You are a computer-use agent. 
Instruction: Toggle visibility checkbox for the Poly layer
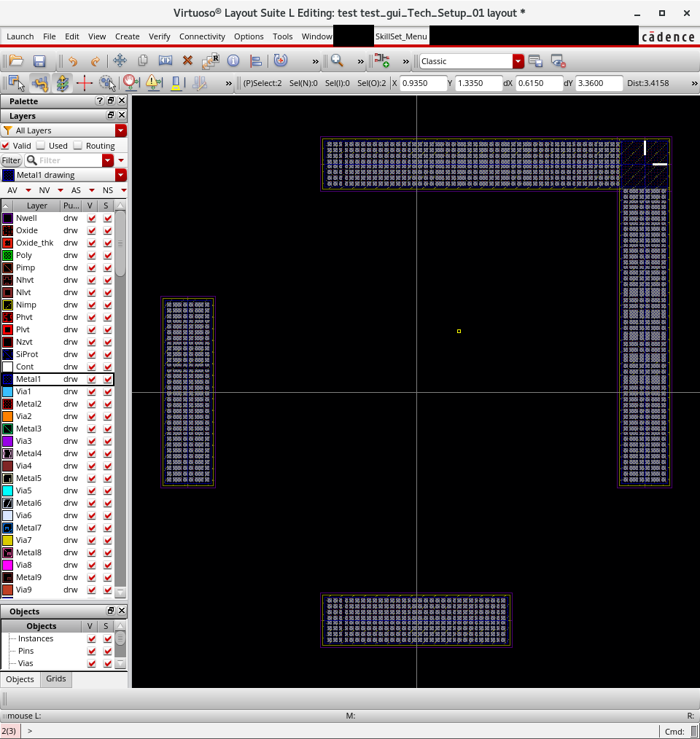tap(92, 255)
